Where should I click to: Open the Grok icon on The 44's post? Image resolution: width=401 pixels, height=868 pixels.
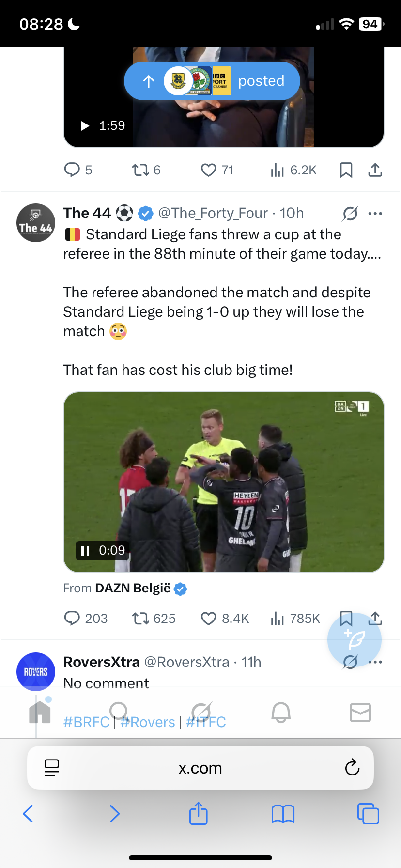350,214
